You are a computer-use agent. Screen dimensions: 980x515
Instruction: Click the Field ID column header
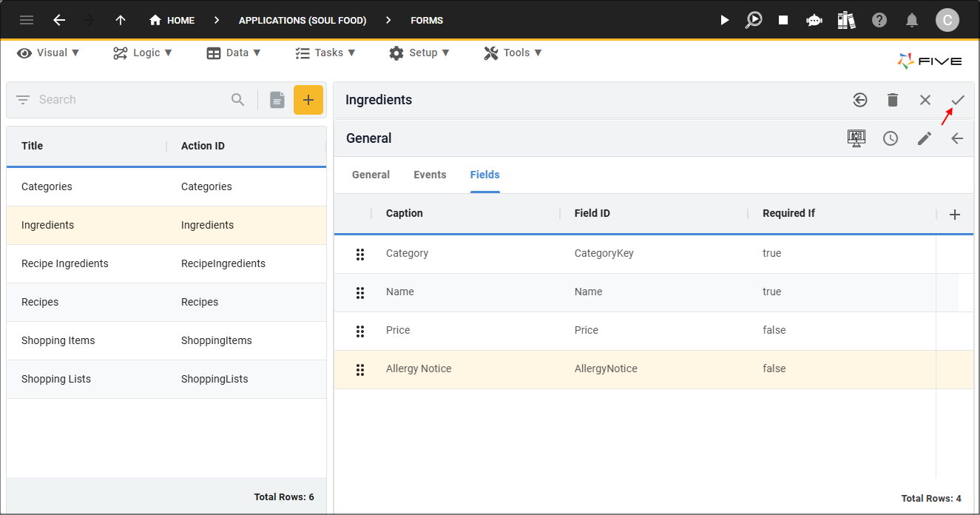592,213
